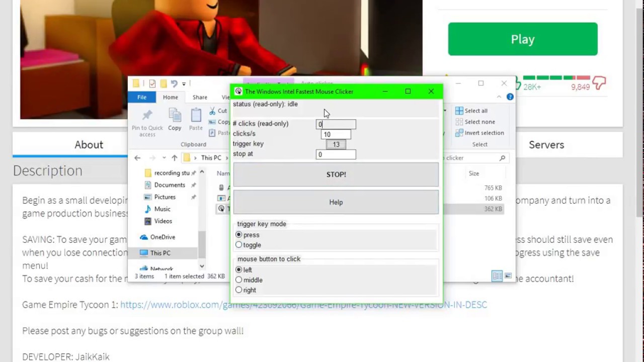Collapse the File Explorer ribbon chevron
Screen dimensions: 644x362
499,97
